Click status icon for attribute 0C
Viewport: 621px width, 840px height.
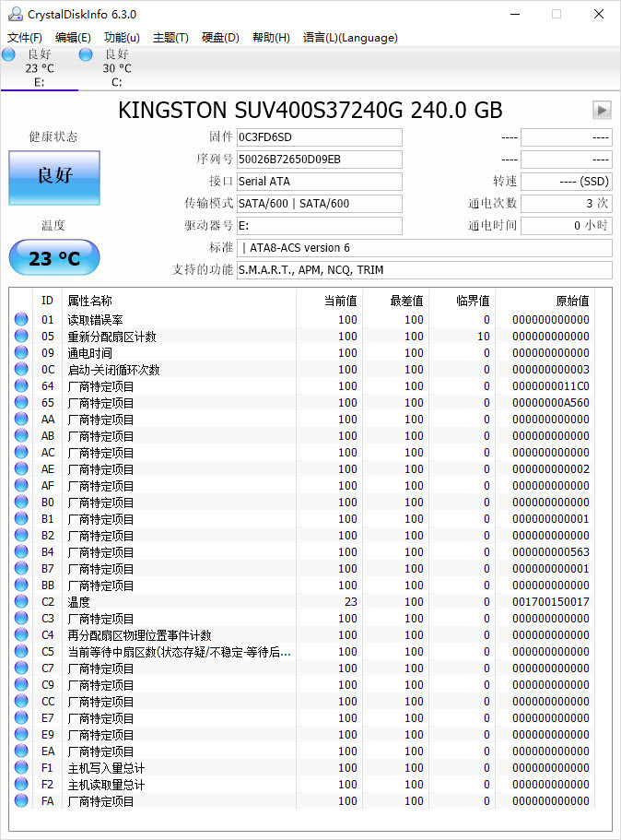click(21, 369)
